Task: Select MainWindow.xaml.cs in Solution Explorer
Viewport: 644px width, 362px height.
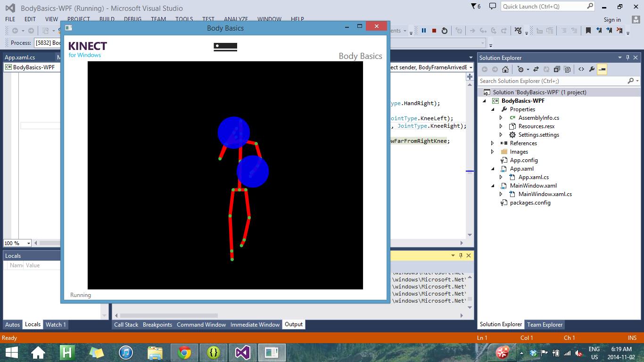Action: pyautogui.click(x=545, y=194)
